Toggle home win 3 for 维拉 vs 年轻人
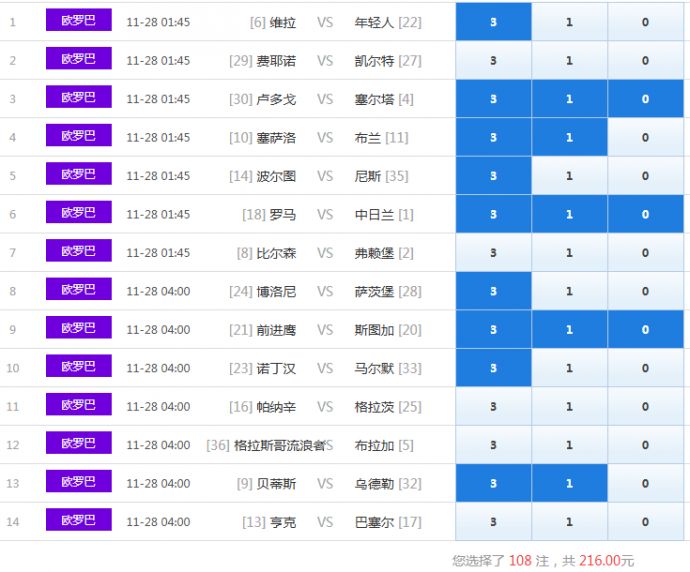 coord(493,22)
